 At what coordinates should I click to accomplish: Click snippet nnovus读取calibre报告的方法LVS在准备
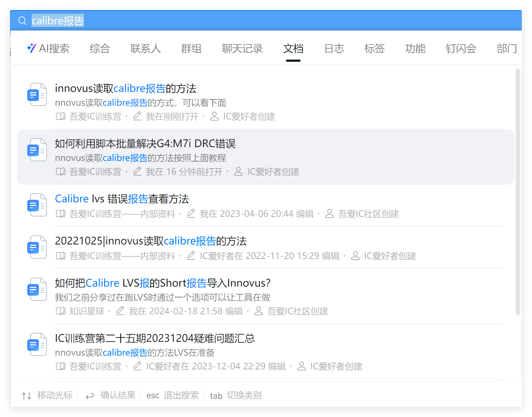click(x=135, y=353)
